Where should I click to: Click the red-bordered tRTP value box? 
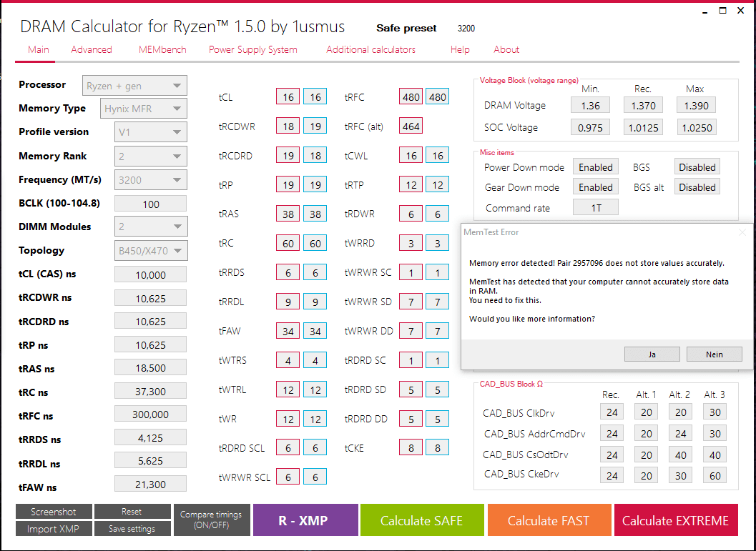click(411, 184)
